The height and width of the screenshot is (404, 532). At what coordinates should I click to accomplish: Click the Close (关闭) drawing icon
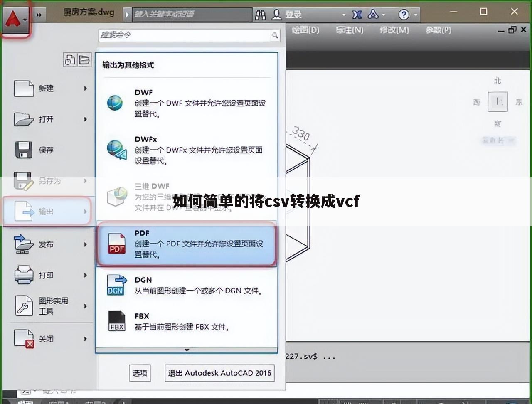click(24, 339)
